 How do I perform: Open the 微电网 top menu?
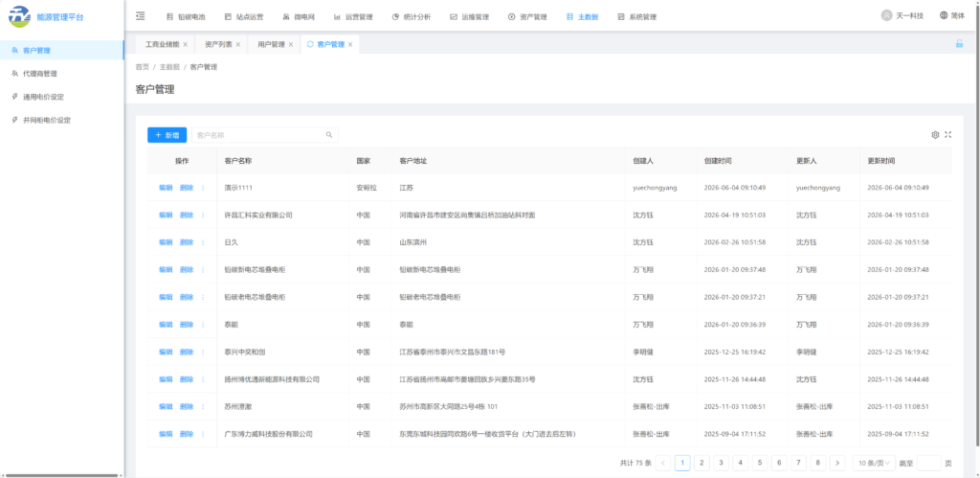tap(299, 17)
